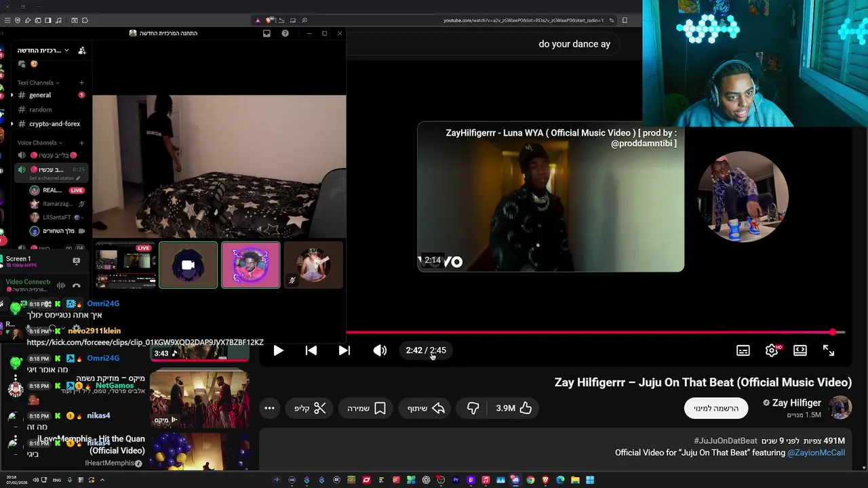The height and width of the screenshot is (488, 868).
Task: Show hidden system tray icons
Action: [x=102, y=480]
